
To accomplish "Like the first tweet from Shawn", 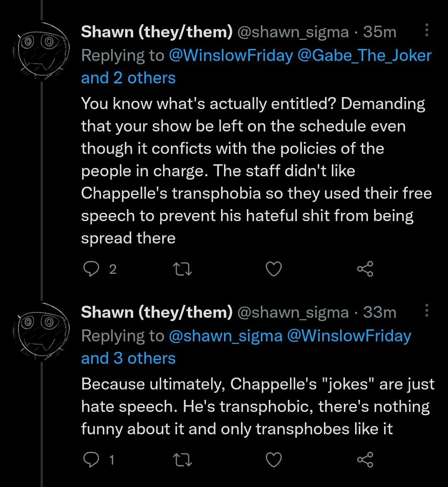I will point(273,270).
